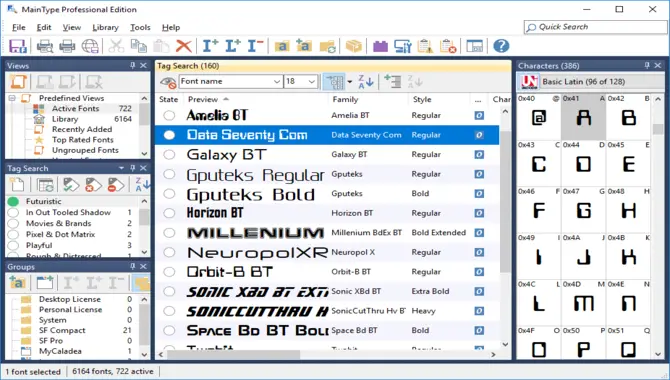The width and height of the screenshot is (670, 380).
Task: Click the Install font icon in the toolbar
Action: tap(210, 46)
